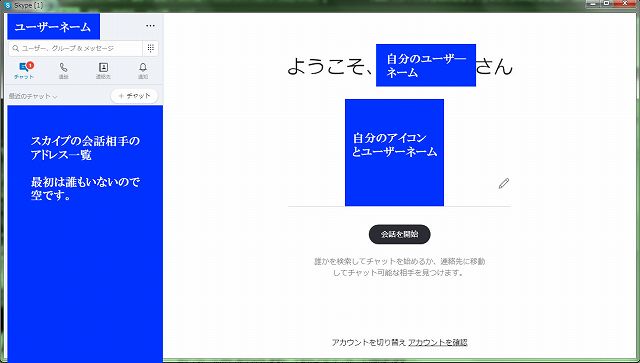Open the three-dot more options menu

pyautogui.click(x=150, y=26)
